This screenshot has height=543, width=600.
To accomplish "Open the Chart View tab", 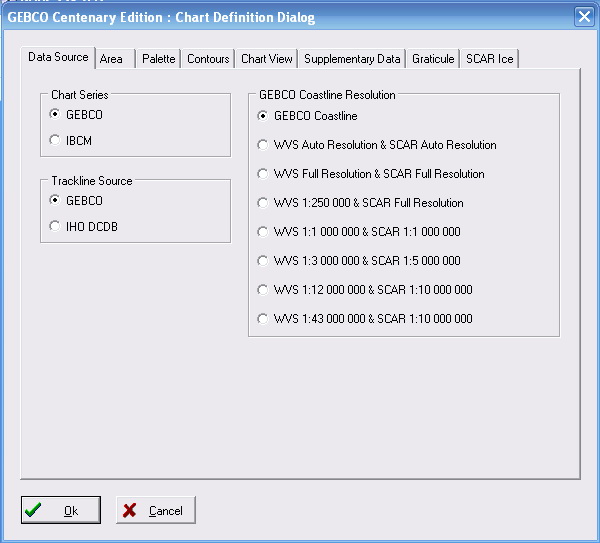I will click(267, 59).
